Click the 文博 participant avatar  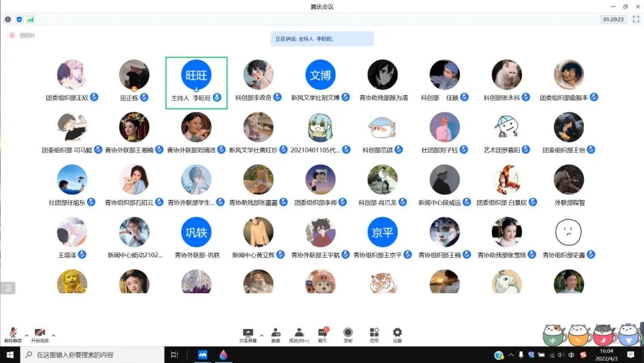(x=320, y=75)
